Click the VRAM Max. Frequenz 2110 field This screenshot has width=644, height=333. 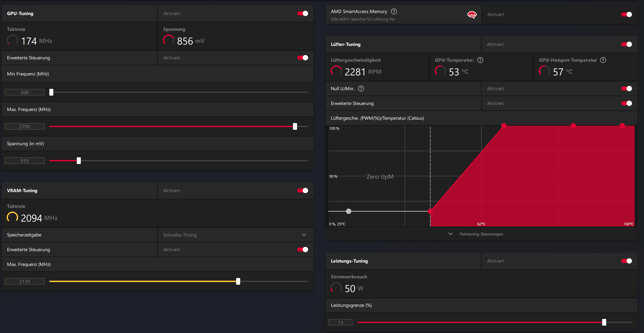click(24, 281)
